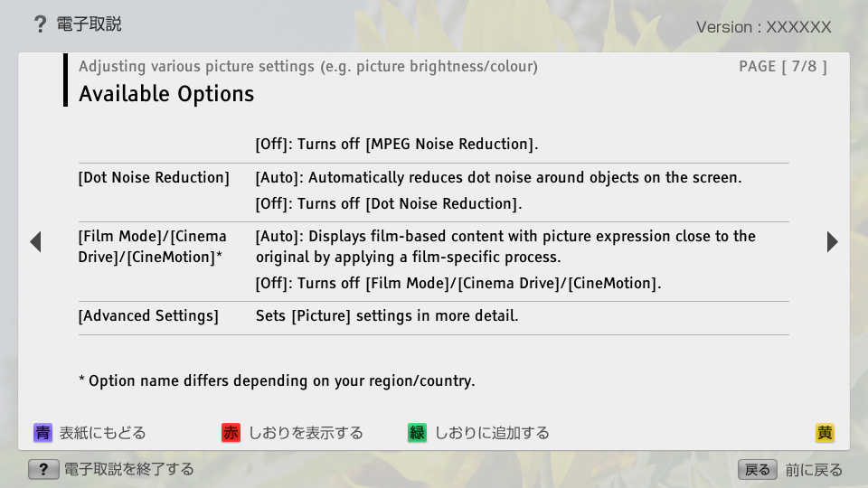
Task: Click the [Advanced Settings] option row
Action: coord(433,316)
